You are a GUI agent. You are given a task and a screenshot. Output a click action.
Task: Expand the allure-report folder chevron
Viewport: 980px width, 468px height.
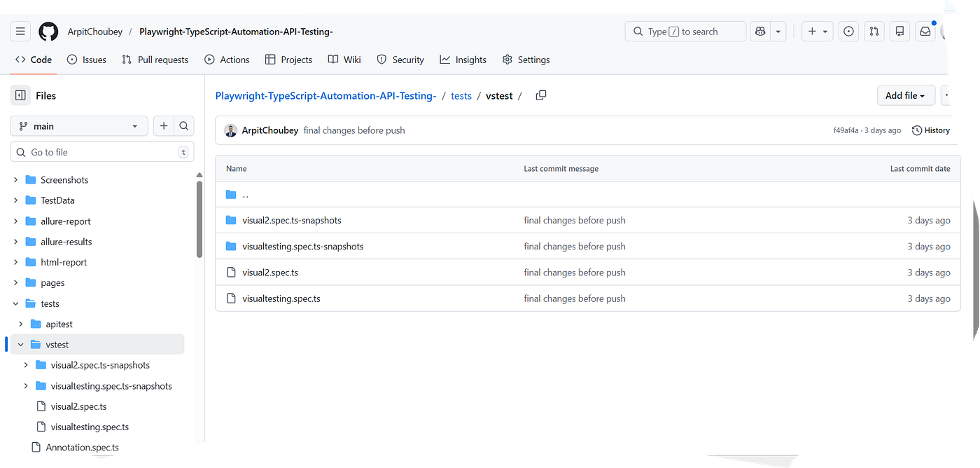[16, 221]
